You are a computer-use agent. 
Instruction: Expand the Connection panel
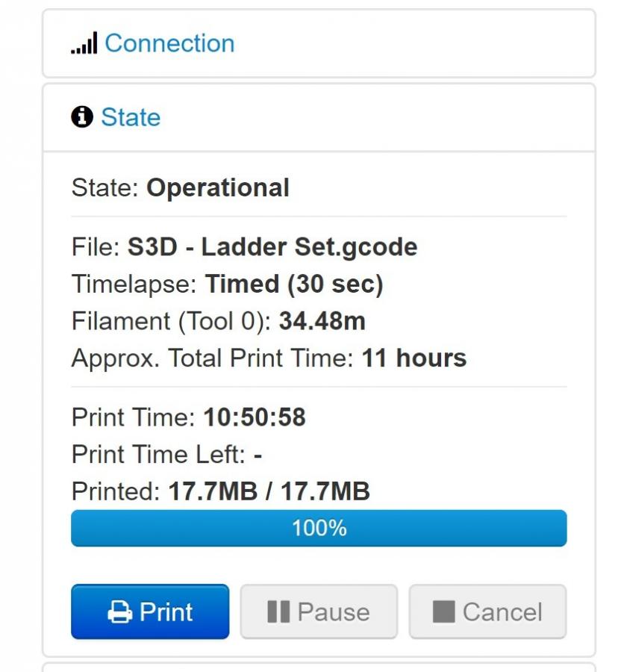[319, 43]
